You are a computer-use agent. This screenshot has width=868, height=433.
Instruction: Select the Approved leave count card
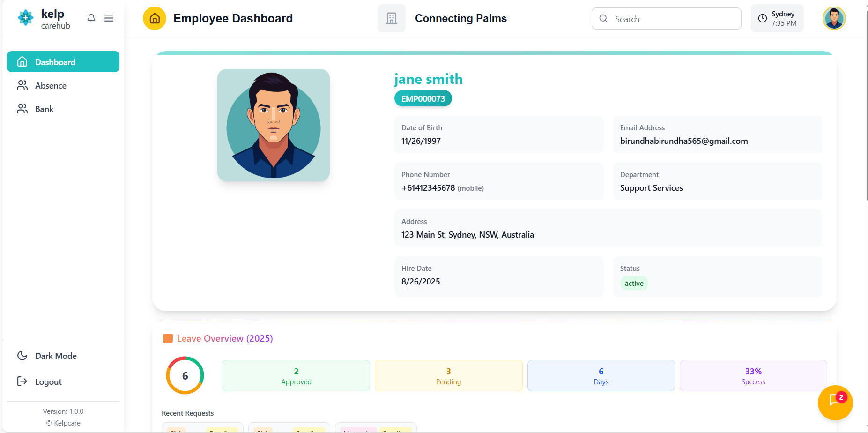[296, 376]
